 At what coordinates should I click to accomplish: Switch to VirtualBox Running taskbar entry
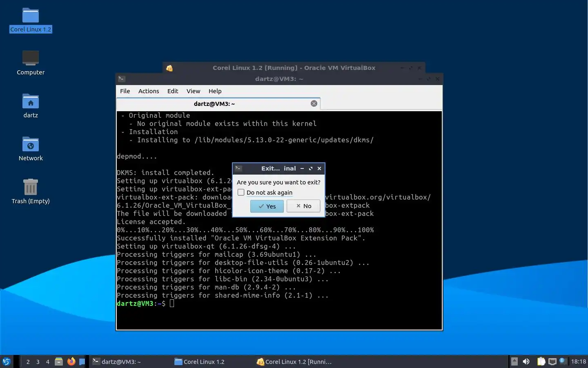(295, 361)
